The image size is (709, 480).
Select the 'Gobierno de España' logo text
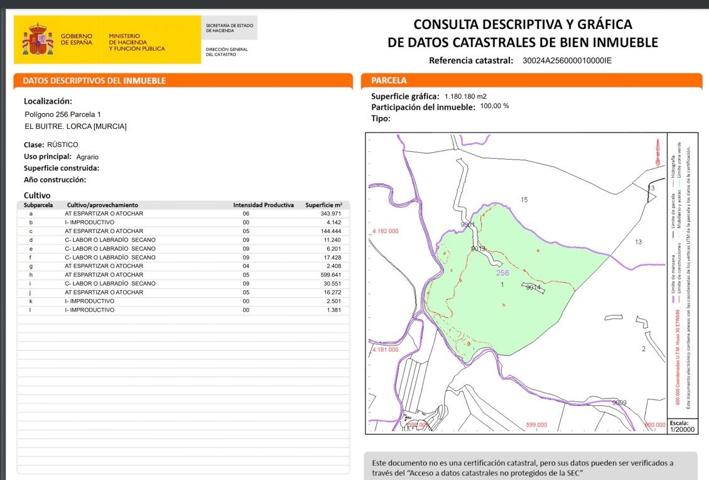click(x=76, y=39)
